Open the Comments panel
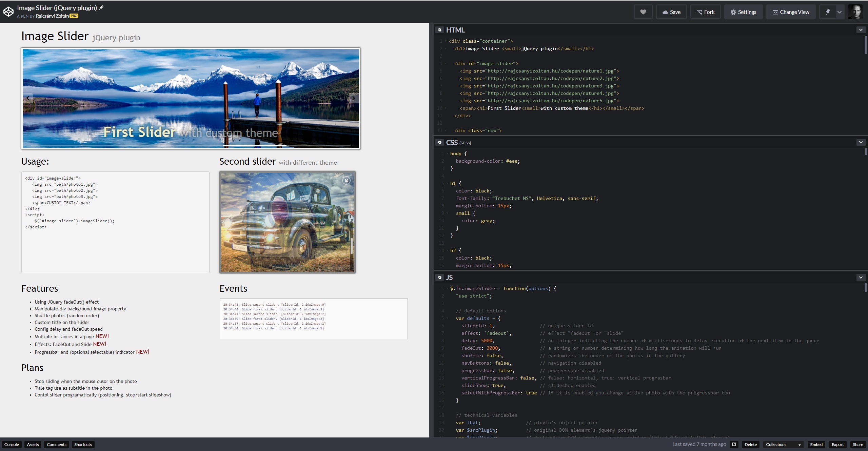The width and height of the screenshot is (868, 451). 57,445
